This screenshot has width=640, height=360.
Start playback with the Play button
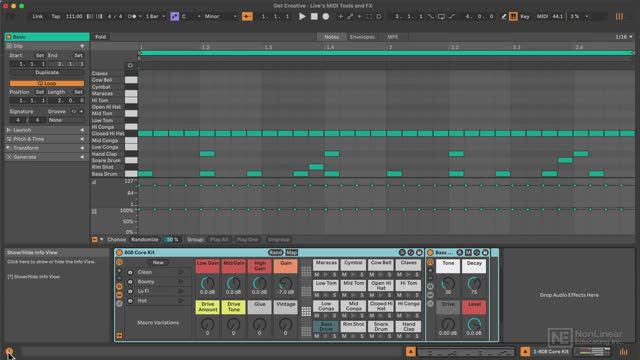302,16
